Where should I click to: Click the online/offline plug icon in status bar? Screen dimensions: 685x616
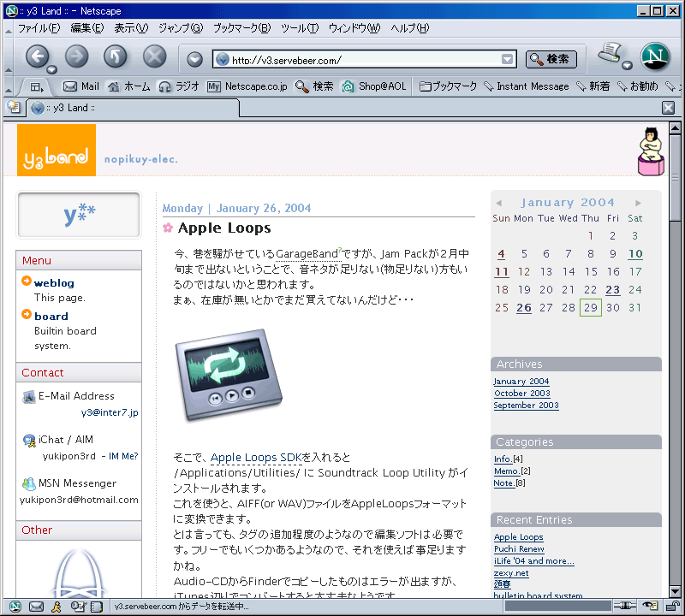pos(625,606)
